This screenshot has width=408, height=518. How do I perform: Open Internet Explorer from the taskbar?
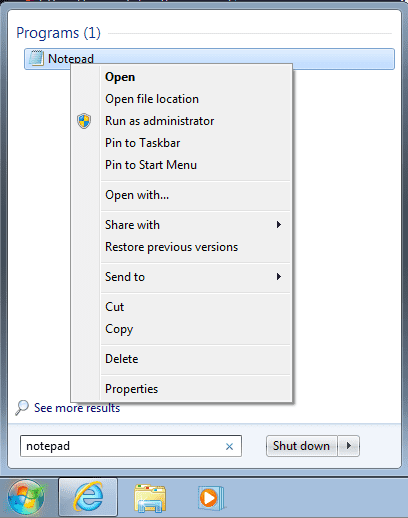(88, 497)
